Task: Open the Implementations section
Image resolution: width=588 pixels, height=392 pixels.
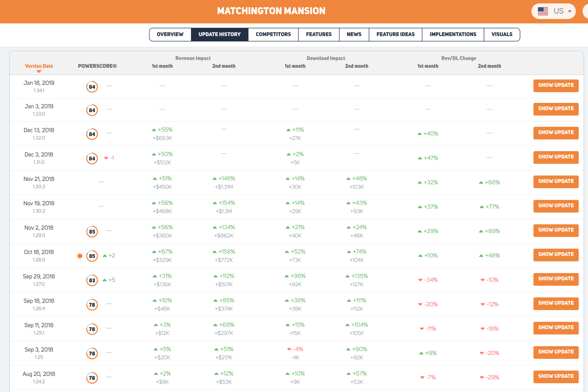Action: click(x=452, y=34)
